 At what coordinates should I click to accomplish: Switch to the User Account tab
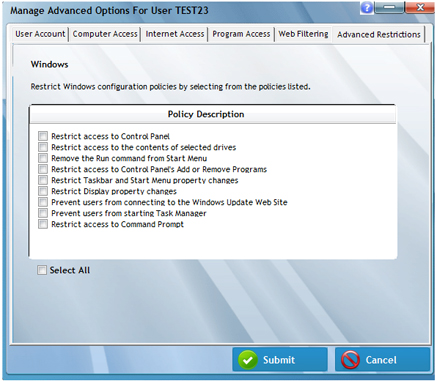40,34
